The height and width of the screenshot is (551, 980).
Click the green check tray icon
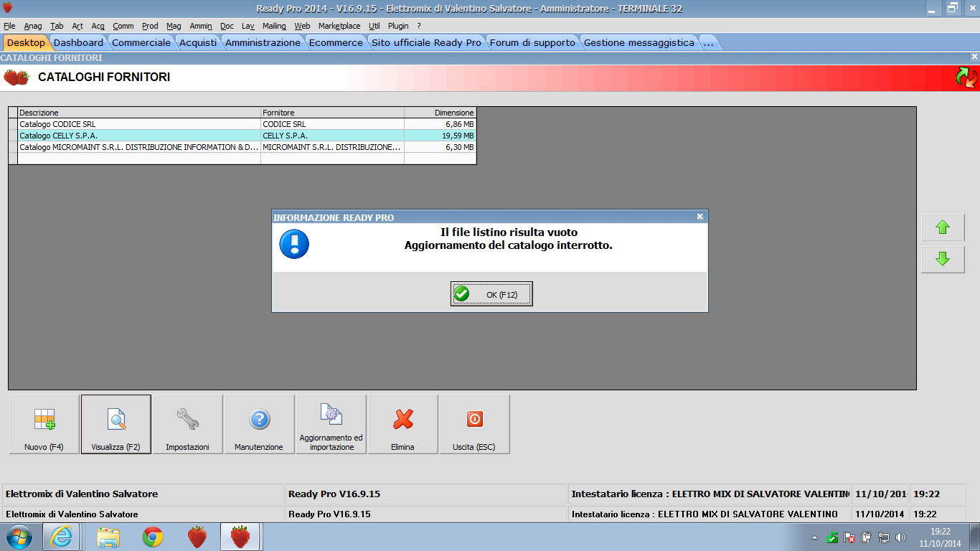click(x=832, y=537)
